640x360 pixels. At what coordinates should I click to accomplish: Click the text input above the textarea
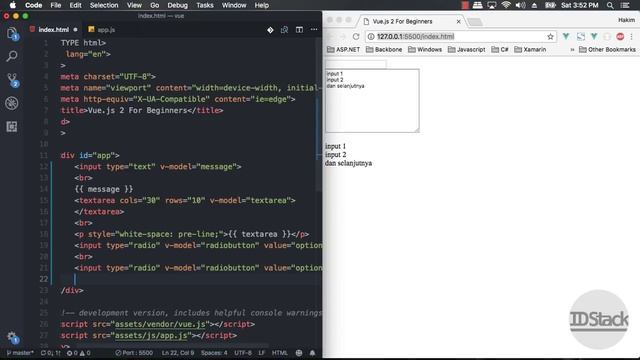356,64
